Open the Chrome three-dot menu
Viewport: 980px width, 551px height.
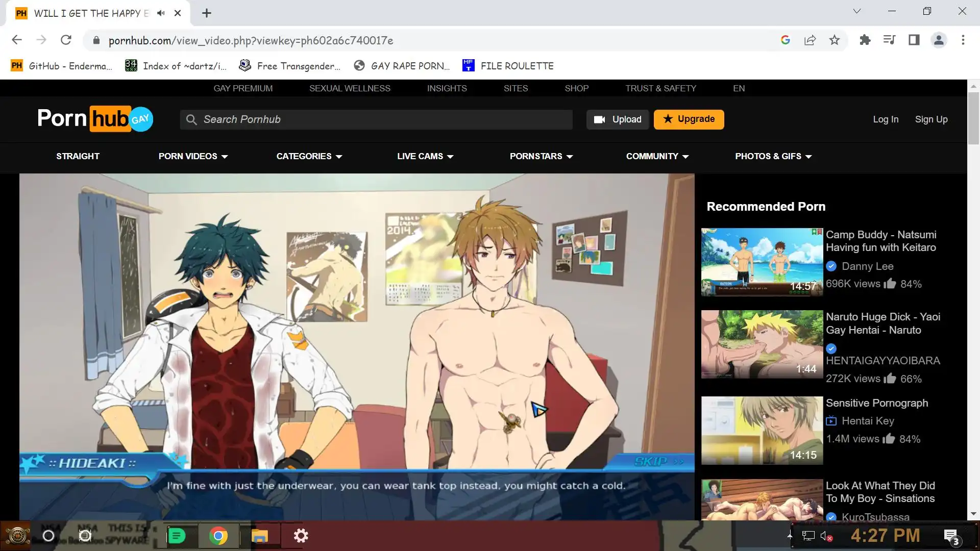(x=963, y=40)
